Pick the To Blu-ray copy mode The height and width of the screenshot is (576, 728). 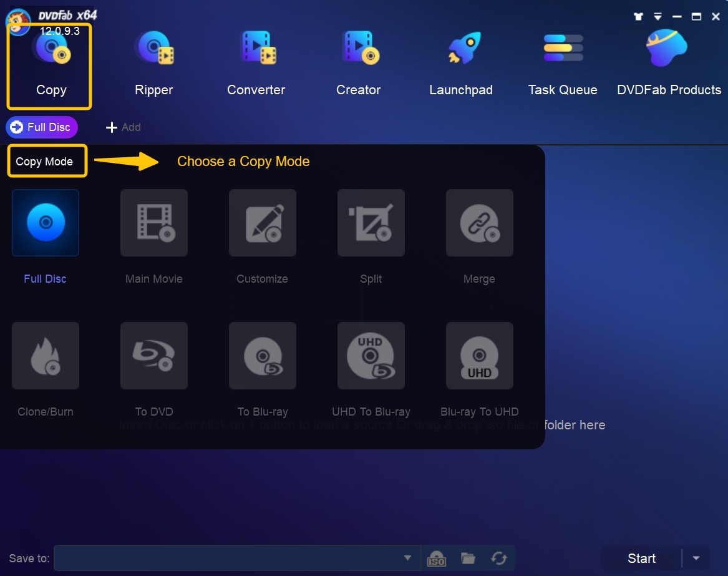(x=262, y=356)
